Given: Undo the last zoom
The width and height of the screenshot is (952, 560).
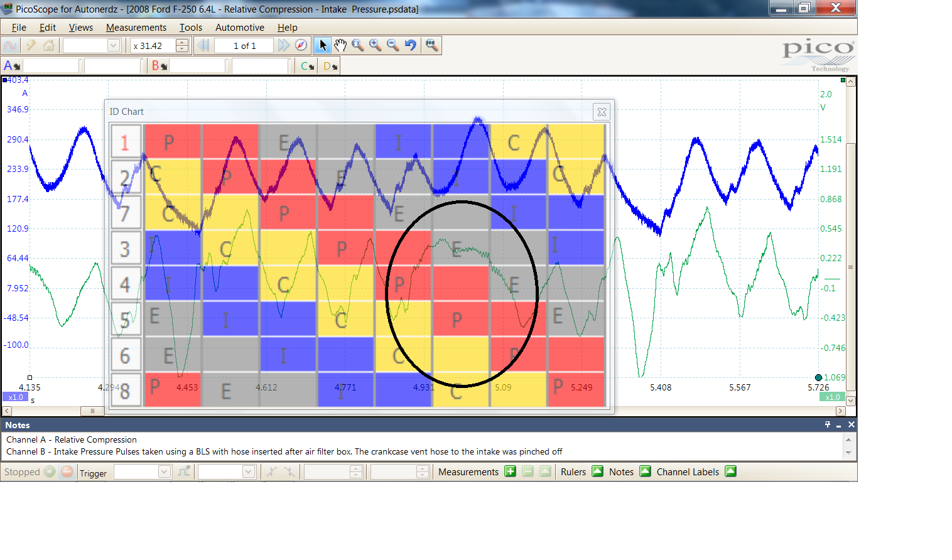Looking at the screenshot, I should coord(411,45).
